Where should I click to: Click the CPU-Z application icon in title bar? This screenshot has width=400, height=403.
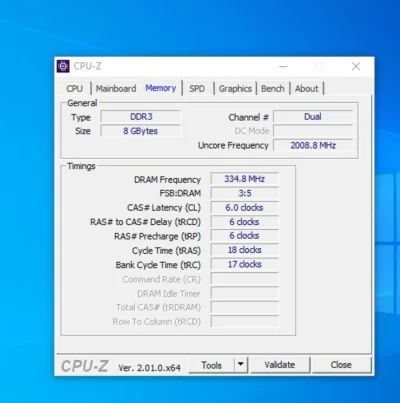tap(63, 66)
